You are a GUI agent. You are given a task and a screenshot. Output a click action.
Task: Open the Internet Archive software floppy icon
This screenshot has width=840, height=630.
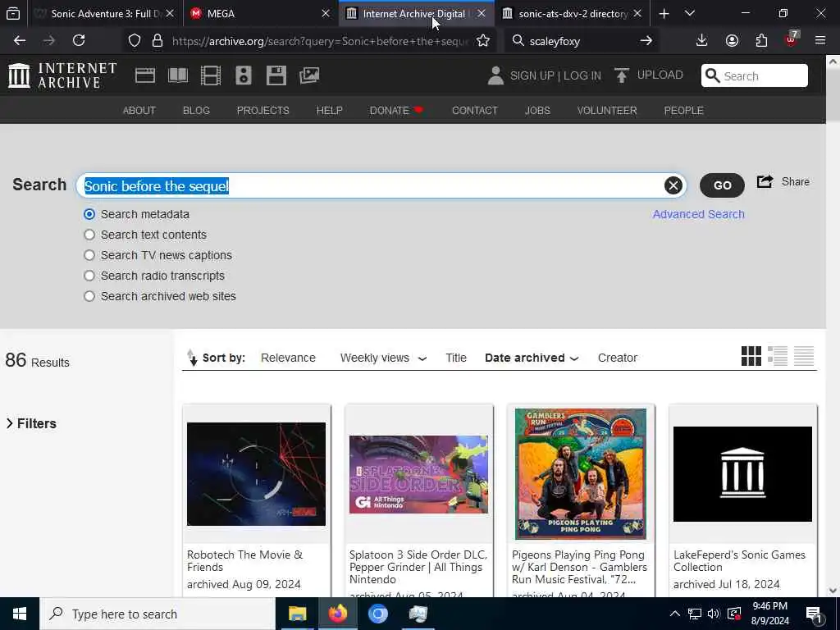click(x=276, y=75)
